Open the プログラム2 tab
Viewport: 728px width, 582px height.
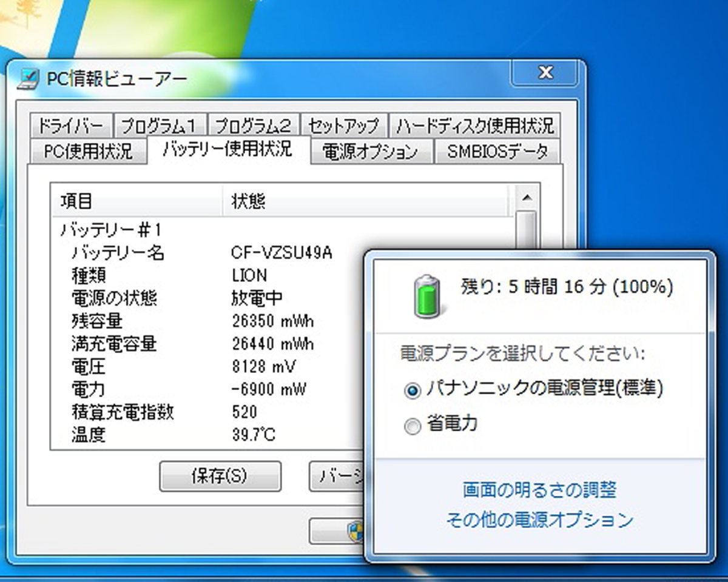click(252, 125)
